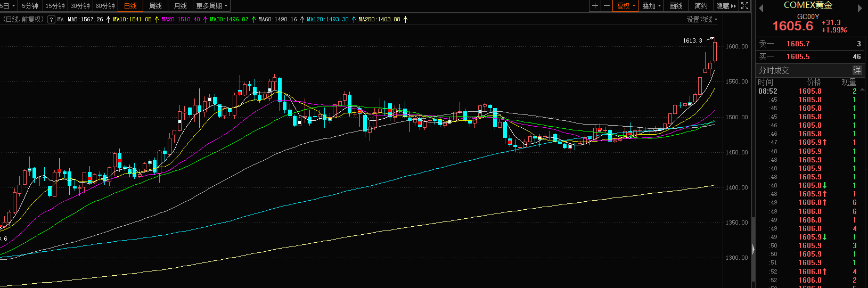Click the cyan arrow beside MA120

pos(354,19)
